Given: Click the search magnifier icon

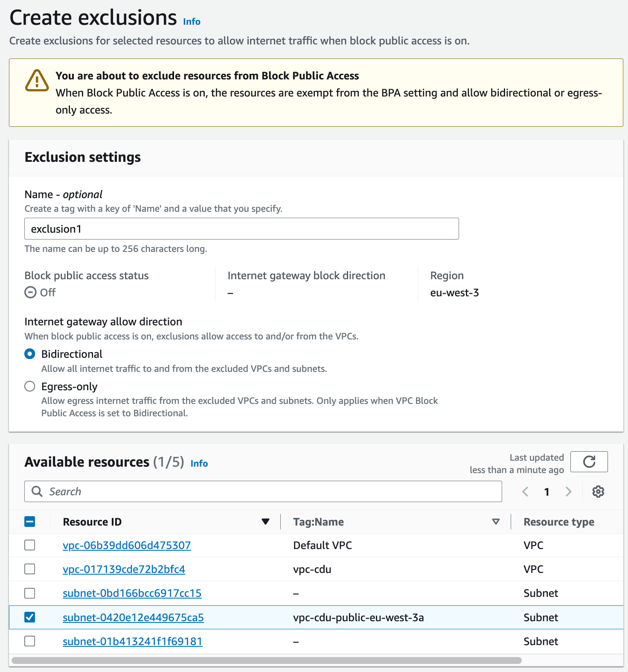Looking at the screenshot, I should click(x=37, y=491).
